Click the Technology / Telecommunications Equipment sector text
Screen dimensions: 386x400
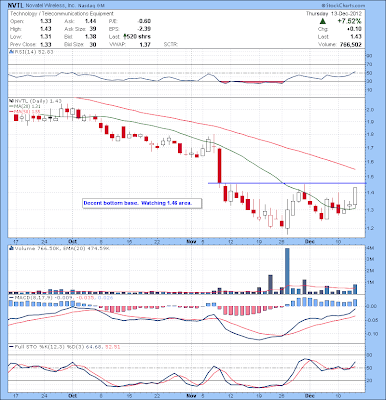[x=62, y=14]
